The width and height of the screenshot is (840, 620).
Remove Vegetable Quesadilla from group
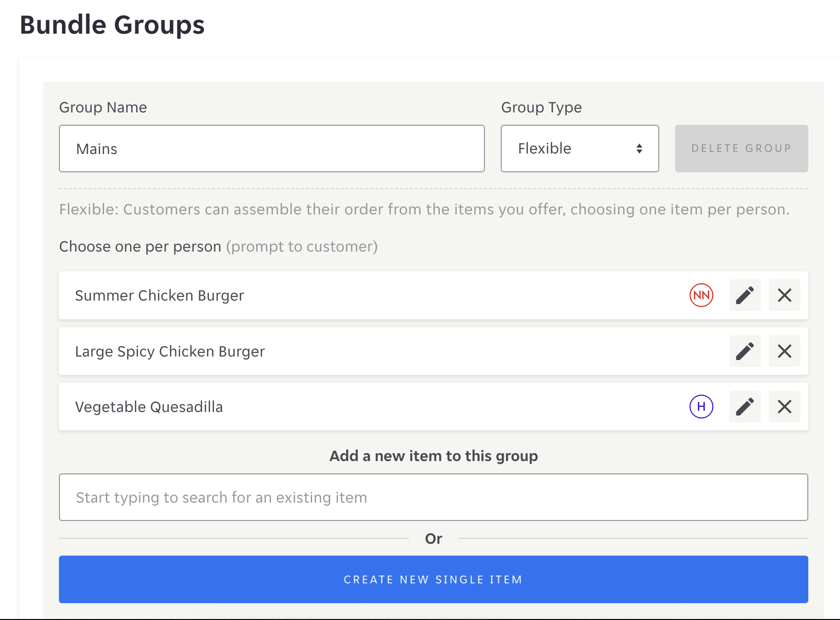click(784, 407)
